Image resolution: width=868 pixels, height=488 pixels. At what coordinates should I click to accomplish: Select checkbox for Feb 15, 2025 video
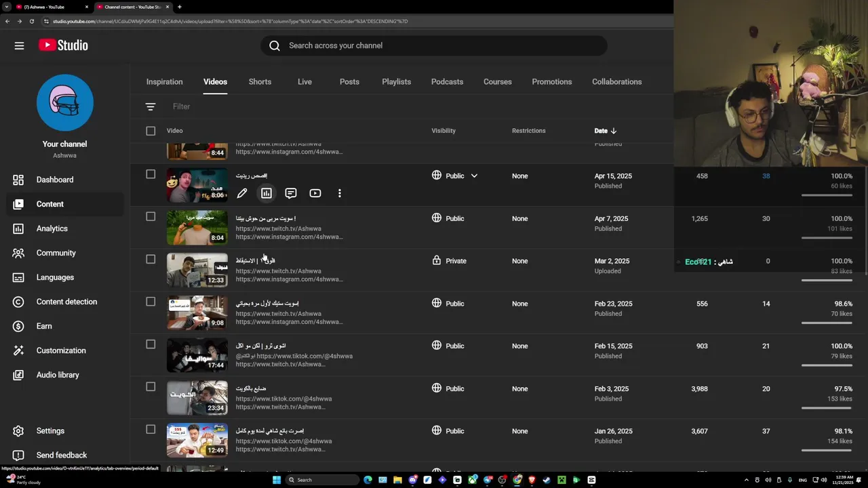[151, 344]
